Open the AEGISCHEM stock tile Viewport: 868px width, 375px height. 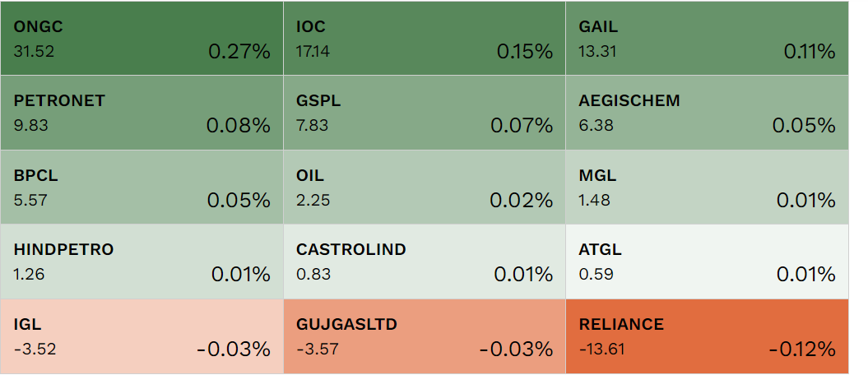click(706, 113)
